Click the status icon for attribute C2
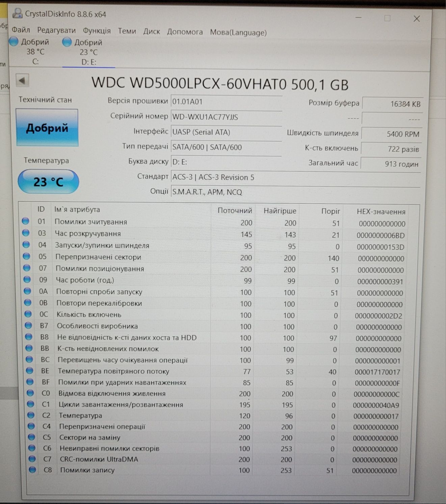This screenshot has width=446, height=504. (x=31, y=415)
